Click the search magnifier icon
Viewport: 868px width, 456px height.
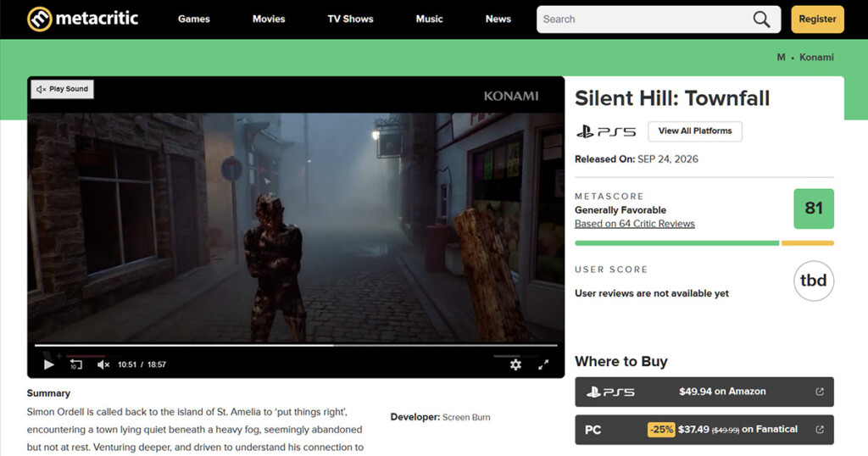762,19
